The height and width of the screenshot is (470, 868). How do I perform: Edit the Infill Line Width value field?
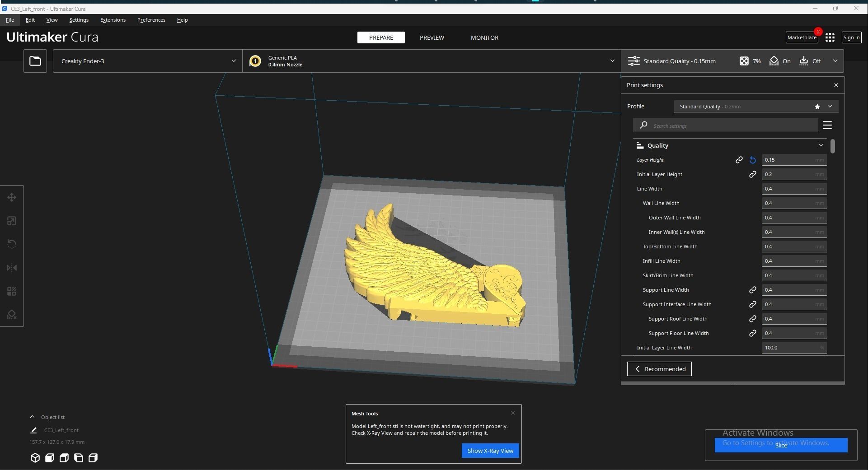click(x=794, y=261)
